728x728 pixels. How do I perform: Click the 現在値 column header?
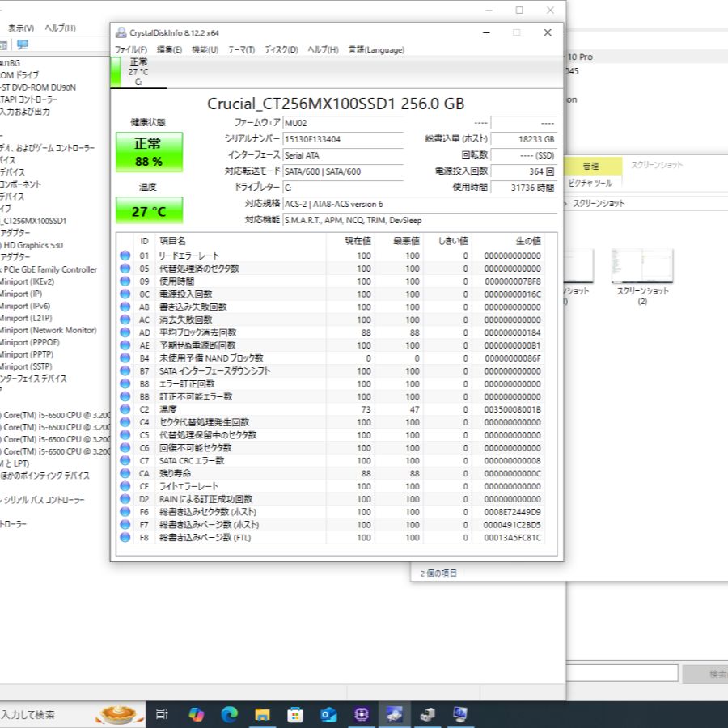click(358, 241)
